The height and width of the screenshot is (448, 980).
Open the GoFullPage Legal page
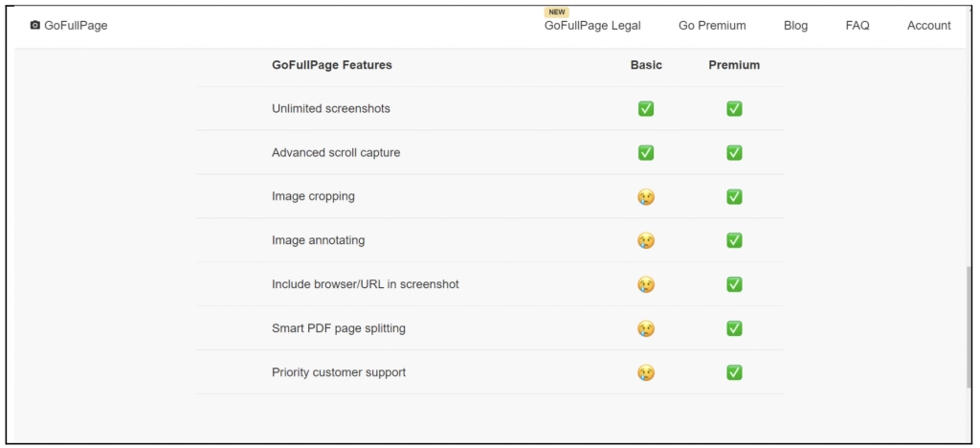pyautogui.click(x=592, y=26)
